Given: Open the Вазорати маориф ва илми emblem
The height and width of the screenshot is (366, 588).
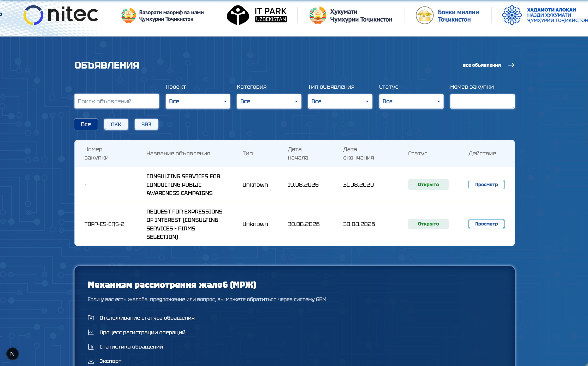Looking at the screenshot, I should coord(128,15).
